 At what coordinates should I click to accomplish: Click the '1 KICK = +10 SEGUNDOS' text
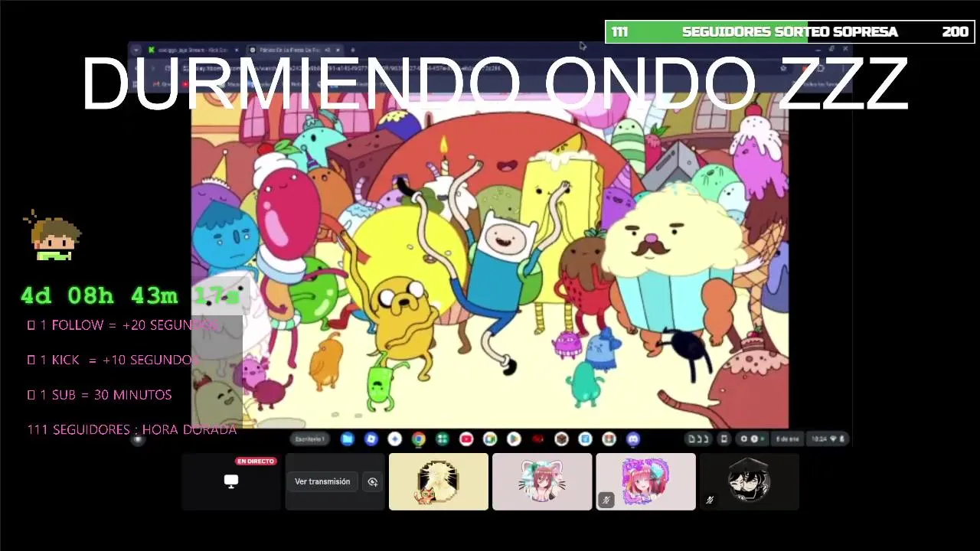pos(113,360)
